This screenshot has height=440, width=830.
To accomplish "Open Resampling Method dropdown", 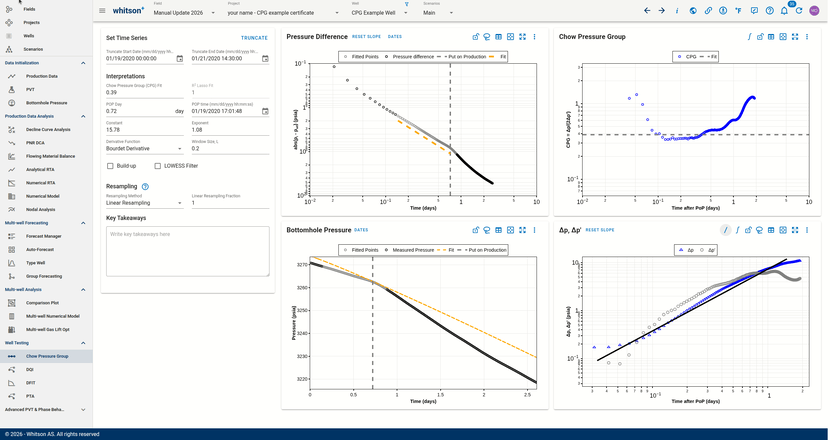I will tap(145, 203).
